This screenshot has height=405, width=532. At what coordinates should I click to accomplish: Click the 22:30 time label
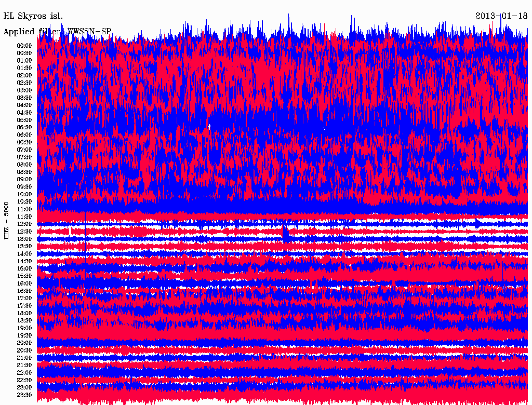click(24, 380)
